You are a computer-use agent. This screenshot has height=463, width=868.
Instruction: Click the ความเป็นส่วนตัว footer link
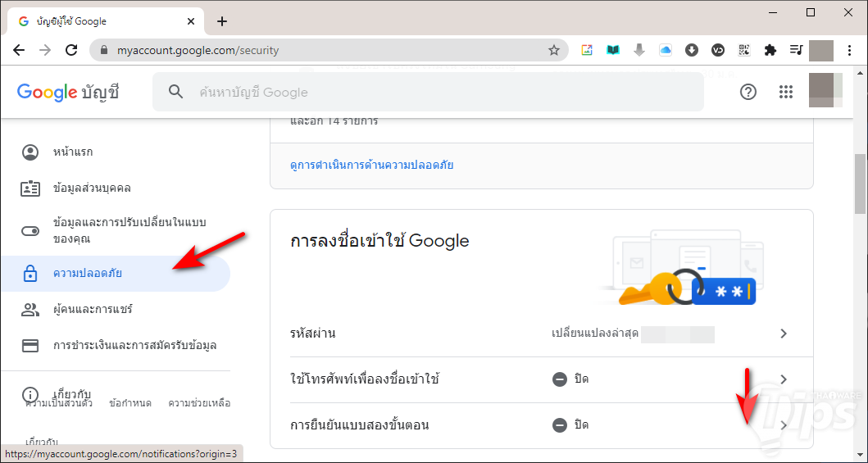tap(59, 403)
